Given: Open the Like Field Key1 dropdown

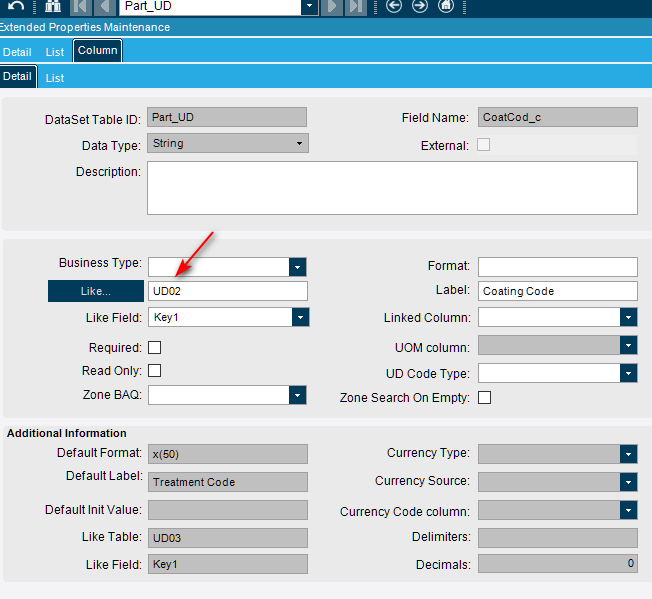Looking at the screenshot, I should click(x=300, y=317).
